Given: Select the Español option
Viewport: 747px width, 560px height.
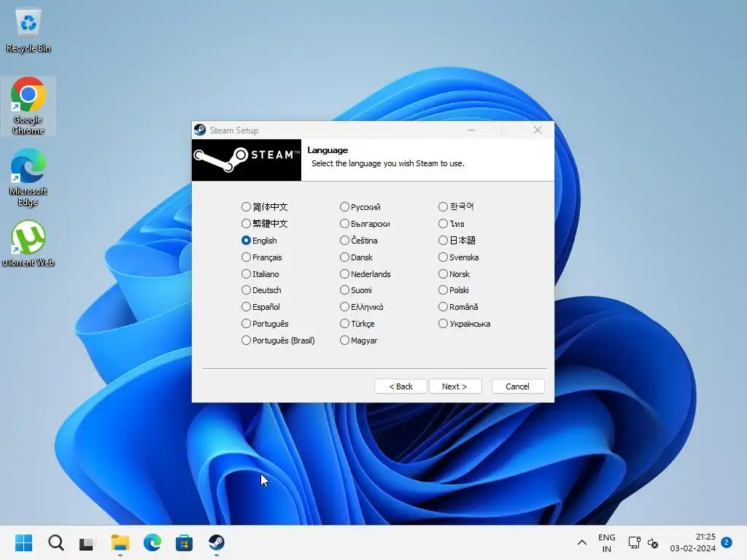Looking at the screenshot, I should point(260,307).
